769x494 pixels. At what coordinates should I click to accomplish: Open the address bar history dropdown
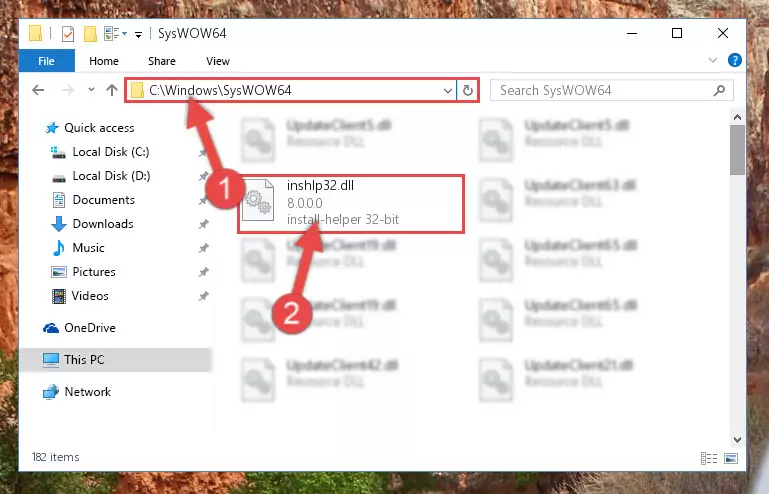pyautogui.click(x=447, y=91)
